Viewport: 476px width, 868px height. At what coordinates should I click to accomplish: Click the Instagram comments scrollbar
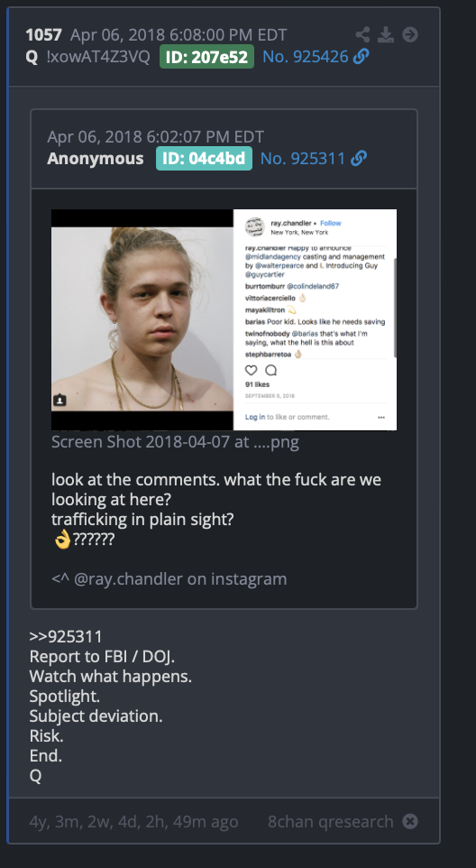(x=395, y=308)
